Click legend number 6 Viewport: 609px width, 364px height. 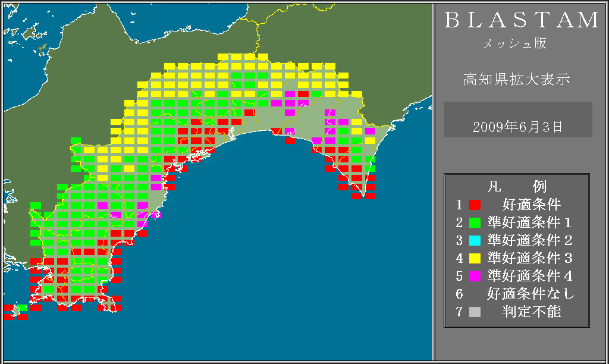[460, 294]
